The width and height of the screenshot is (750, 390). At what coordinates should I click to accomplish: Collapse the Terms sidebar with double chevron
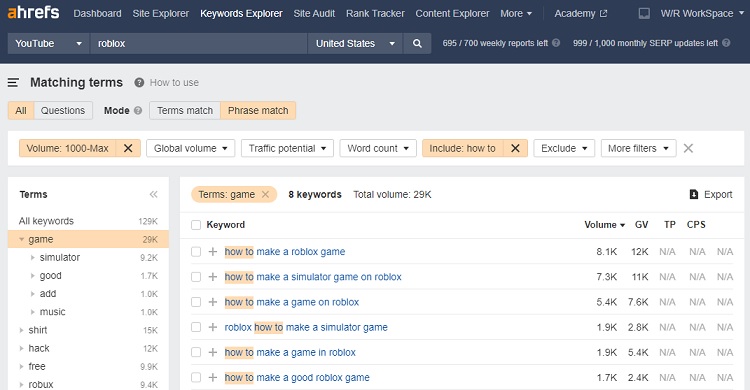point(154,194)
